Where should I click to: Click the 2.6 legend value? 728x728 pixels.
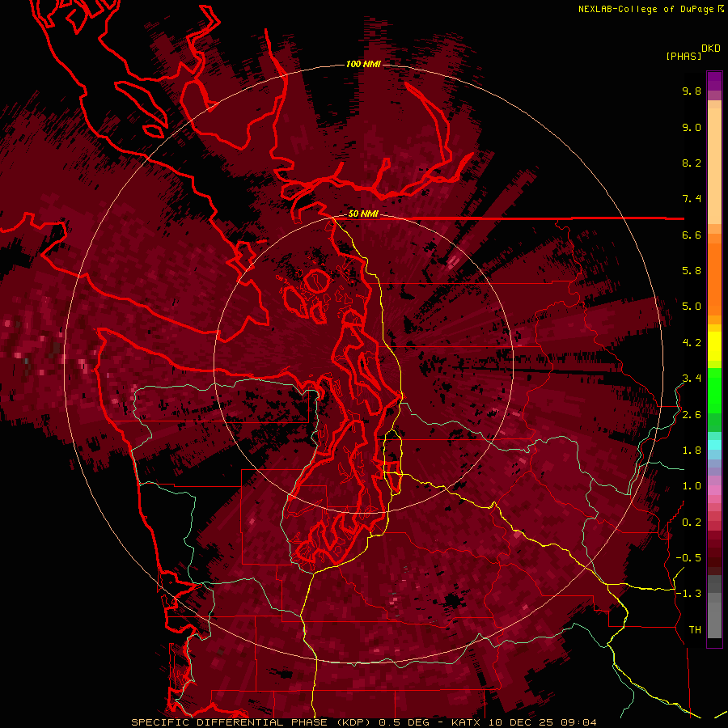(x=692, y=415)
